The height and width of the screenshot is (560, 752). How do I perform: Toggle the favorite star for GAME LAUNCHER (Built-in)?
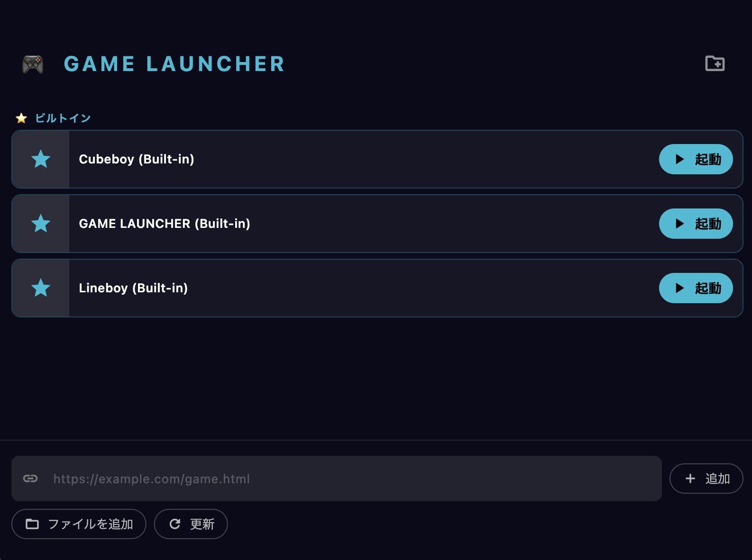(41, 224)
